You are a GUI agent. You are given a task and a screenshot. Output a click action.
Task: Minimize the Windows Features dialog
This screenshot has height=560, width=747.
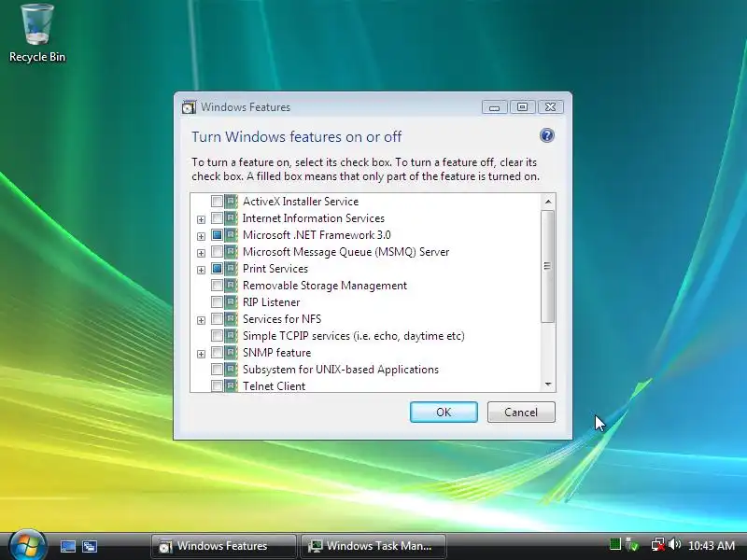pyautogui.click(x=494, y=107)
